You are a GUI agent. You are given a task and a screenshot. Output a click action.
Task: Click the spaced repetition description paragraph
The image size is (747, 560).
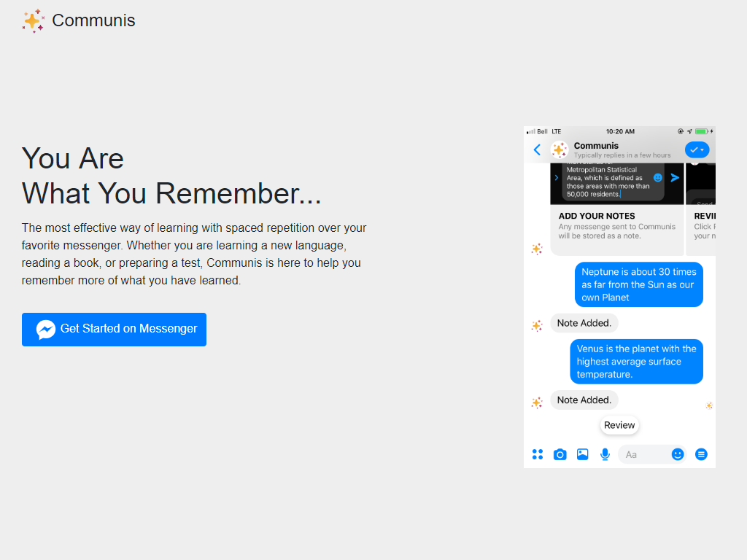[194, 254]
